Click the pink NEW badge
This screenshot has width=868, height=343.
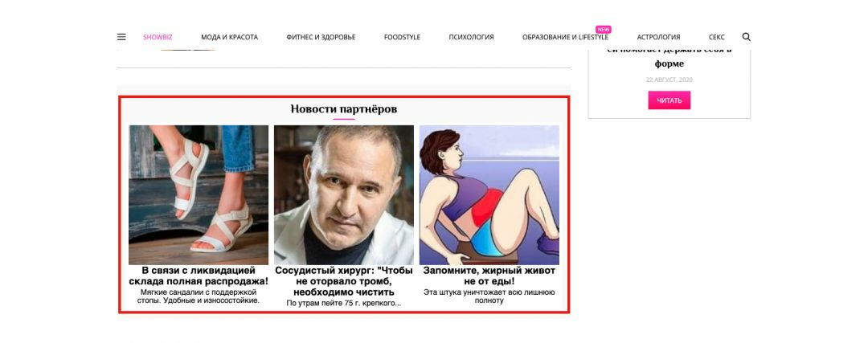pyautogui.click(x=604, y=30)
